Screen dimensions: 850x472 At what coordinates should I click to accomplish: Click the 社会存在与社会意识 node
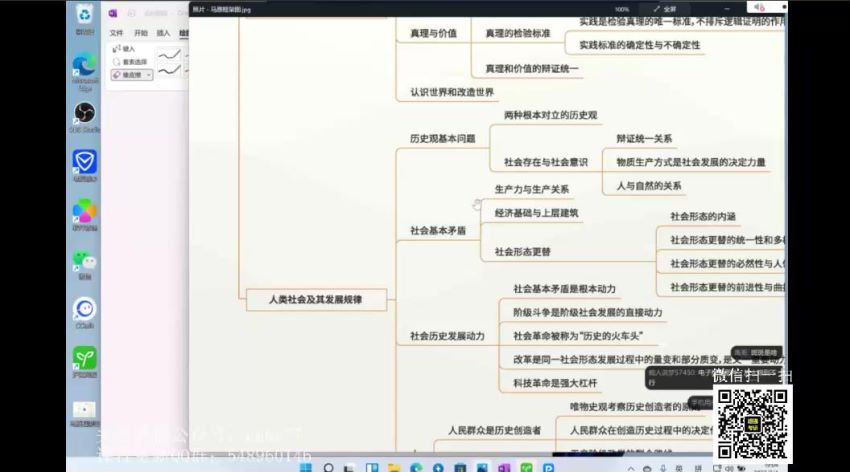tap(545, 162)
